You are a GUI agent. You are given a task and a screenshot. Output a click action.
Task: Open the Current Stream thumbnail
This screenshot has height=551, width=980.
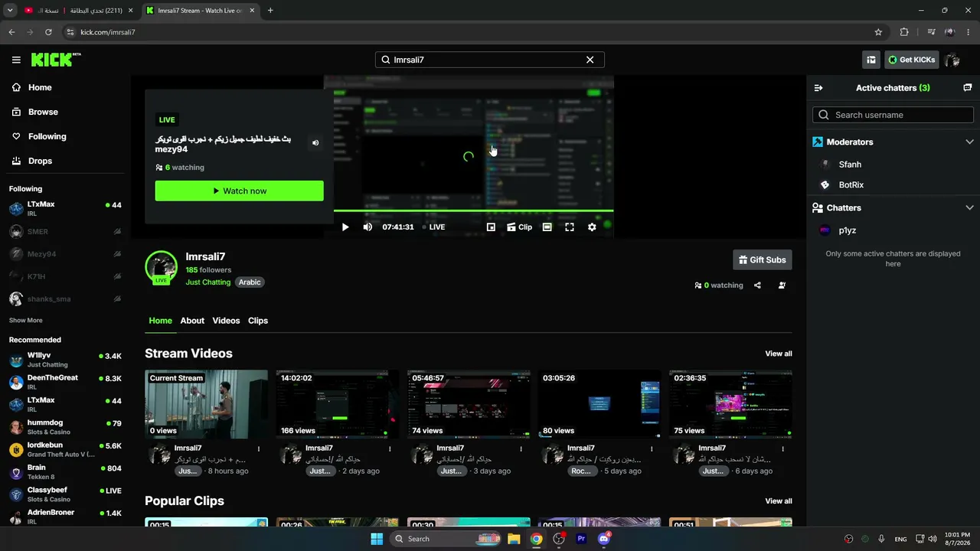(x=207, y=405)
